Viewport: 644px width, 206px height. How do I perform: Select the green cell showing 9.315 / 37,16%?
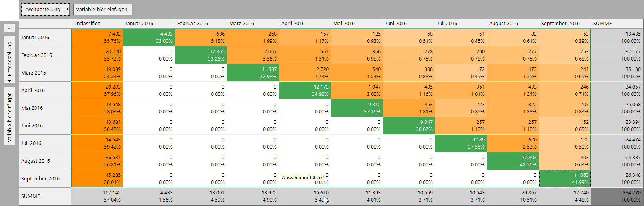[x=357, y=108]
